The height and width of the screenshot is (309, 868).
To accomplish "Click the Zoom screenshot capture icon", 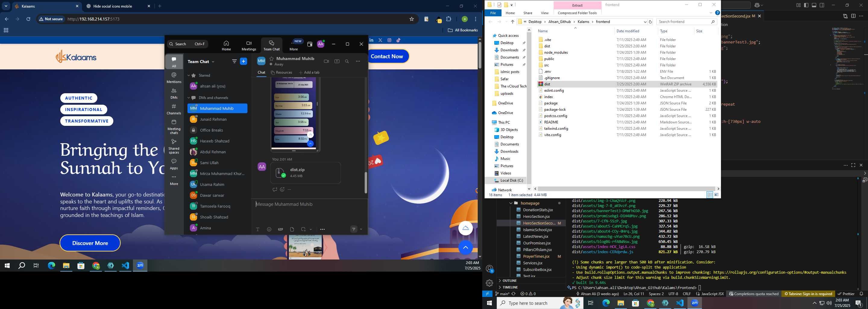I will point(303,229).
